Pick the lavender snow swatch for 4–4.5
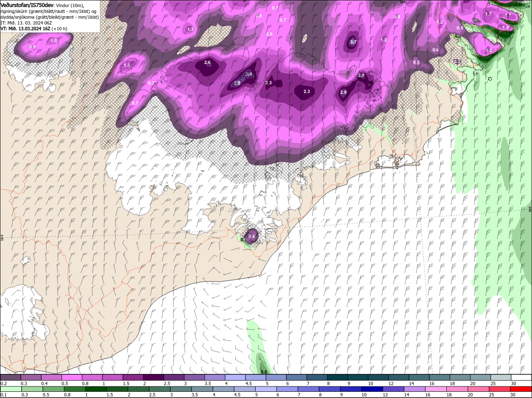The height and width of the screenshot is (398, 532). [236, 378]
